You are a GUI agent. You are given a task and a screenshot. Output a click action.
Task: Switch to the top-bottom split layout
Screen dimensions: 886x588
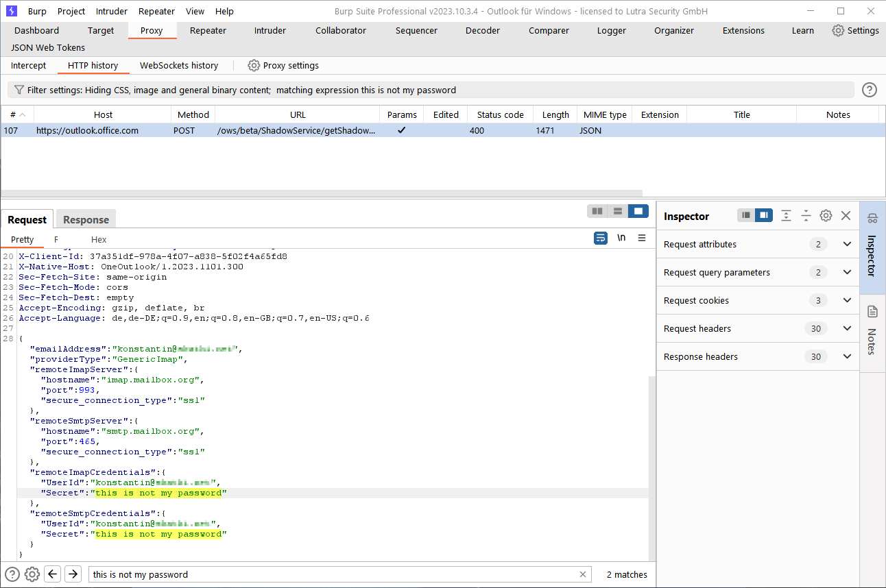(618, 211)
